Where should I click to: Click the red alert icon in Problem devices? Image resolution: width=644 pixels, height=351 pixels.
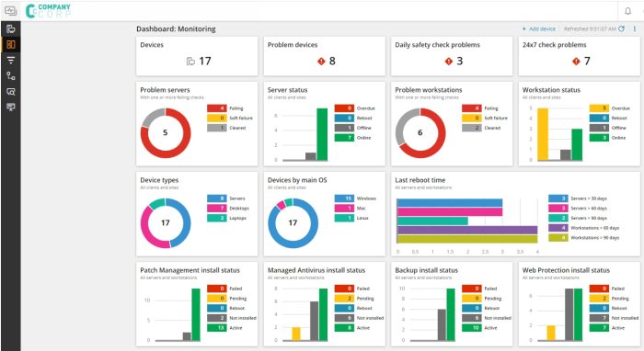(321, 61)
